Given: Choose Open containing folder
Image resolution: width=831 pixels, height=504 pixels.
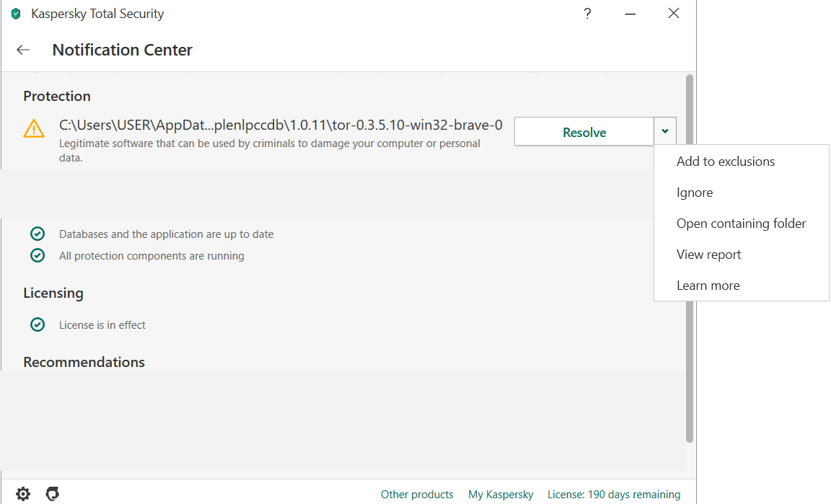Looking at the screenshot, I should (x=741, y=223).
